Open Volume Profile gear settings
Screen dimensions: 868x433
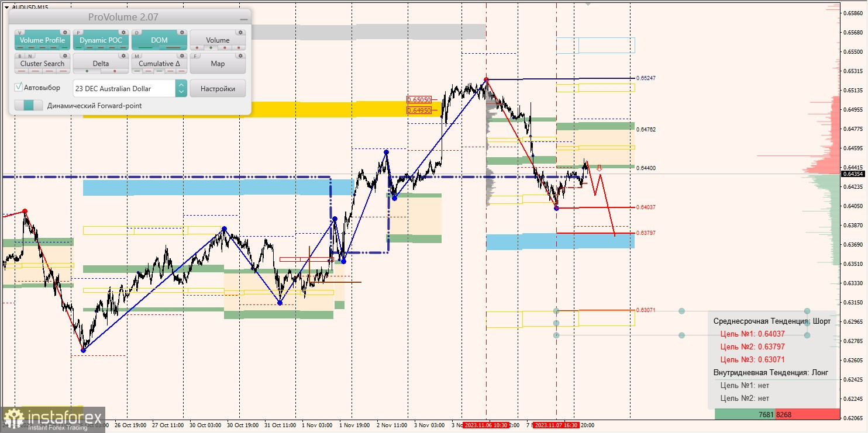pyautogui.click(x=65, y=33)
